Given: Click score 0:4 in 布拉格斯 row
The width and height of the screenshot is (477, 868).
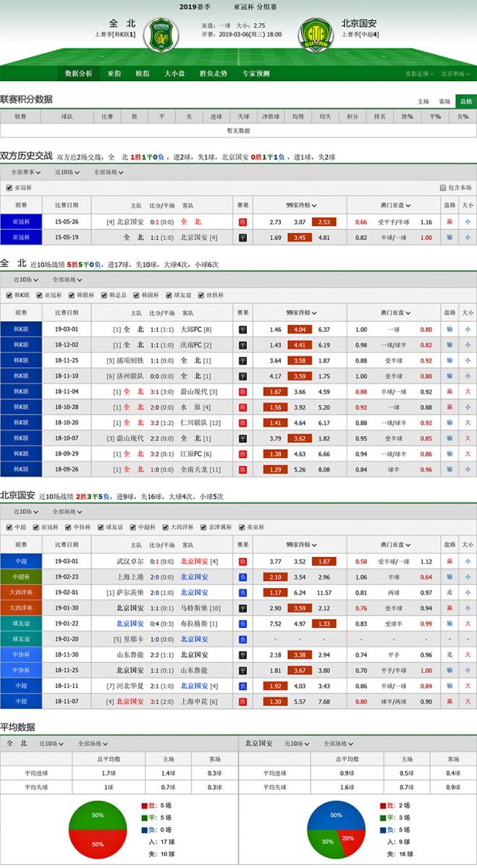Looking at the screenshot, I should (154, 624).
